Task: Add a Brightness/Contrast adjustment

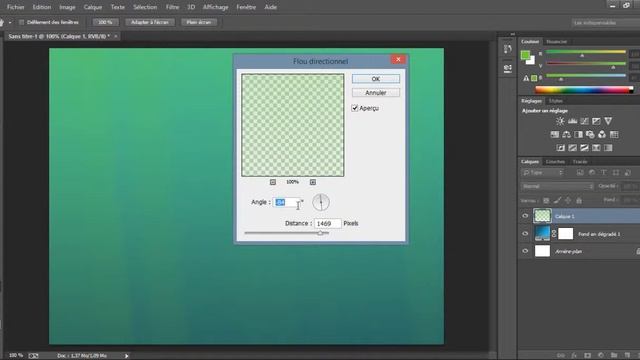Action: [560, 121]
